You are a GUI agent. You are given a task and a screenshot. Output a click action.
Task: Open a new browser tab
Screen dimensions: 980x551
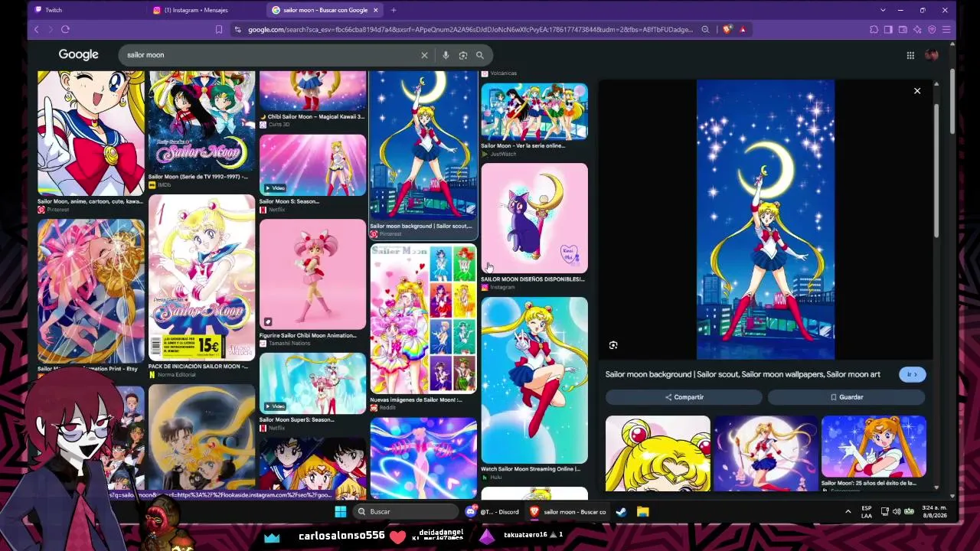tap(394, 10)
